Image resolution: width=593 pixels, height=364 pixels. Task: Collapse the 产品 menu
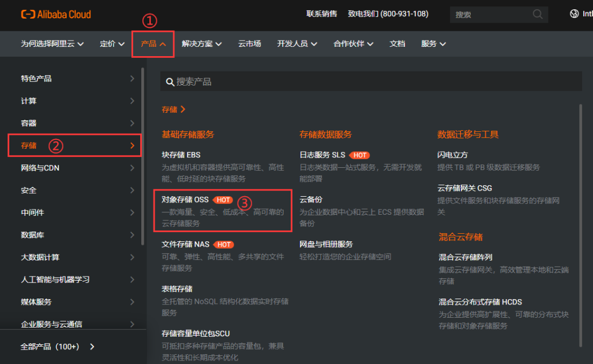pyautogui.click(x=153, y=44)
